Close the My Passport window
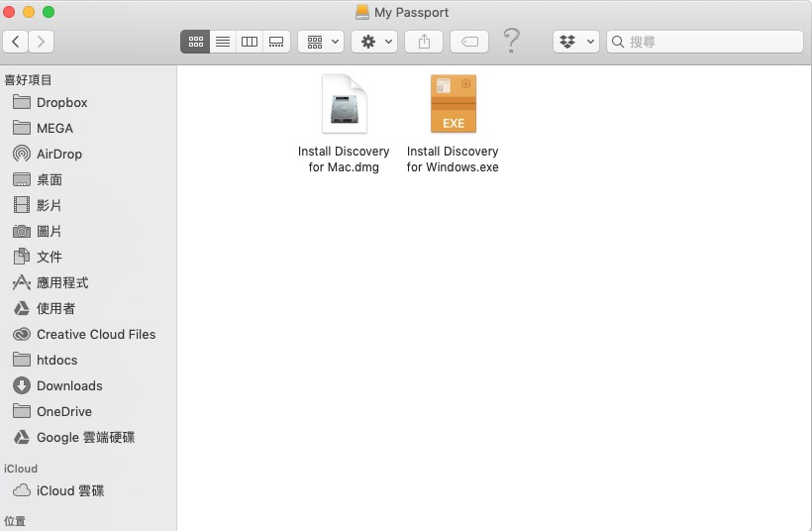812x531 pixels. click(x=9, y=12)
